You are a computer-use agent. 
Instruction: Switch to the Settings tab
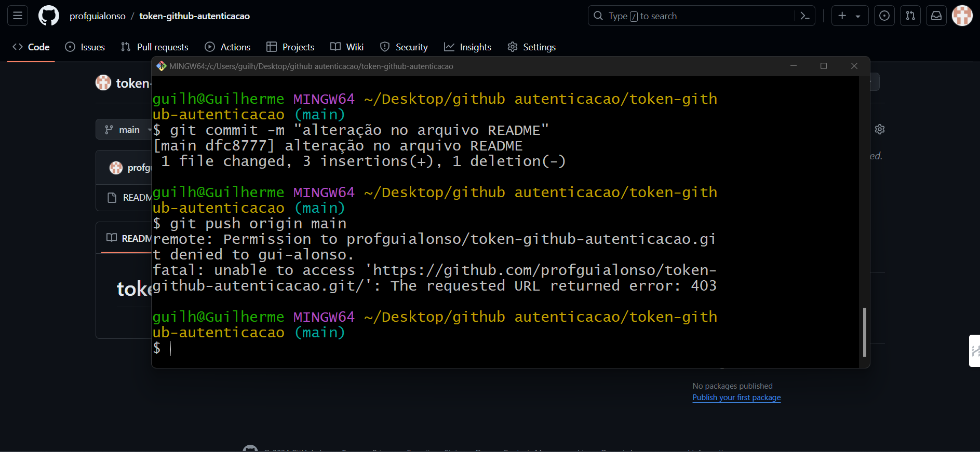[x=532, y=47]
